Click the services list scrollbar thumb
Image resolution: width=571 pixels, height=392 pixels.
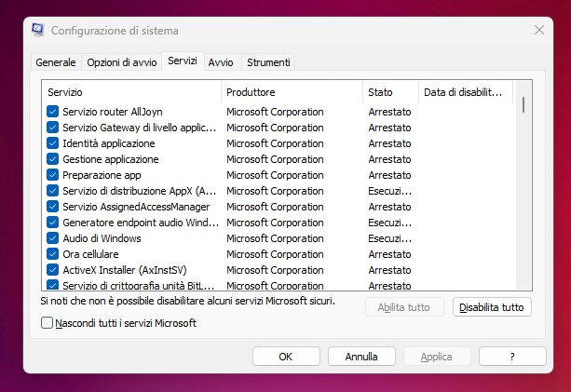[523, 104]
